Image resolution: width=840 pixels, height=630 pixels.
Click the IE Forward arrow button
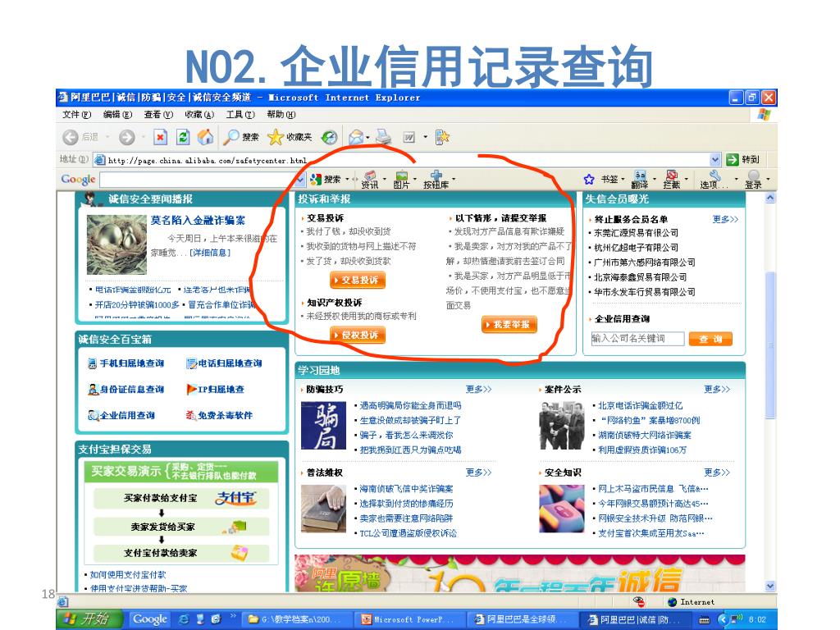coord(126,138)
